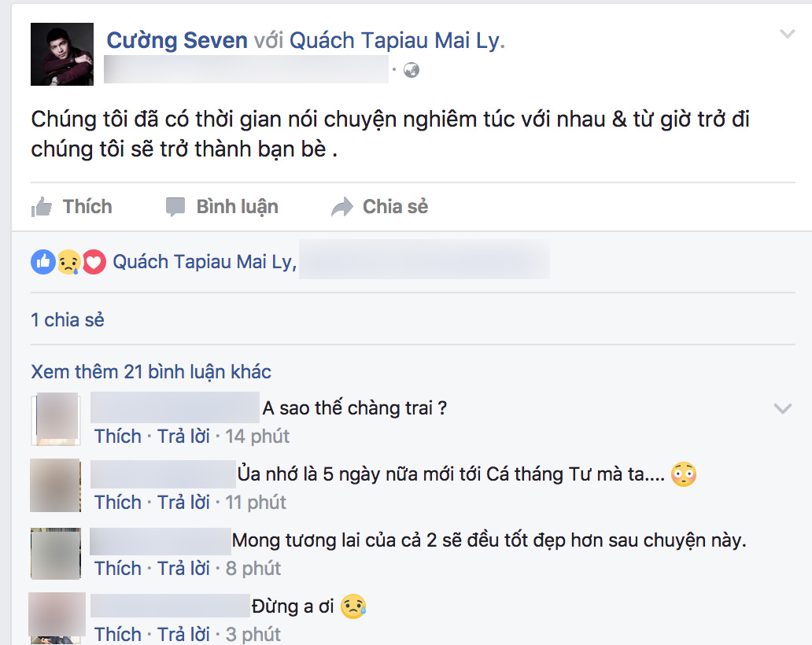Click the 14 phút comment timestamp
The width and height of the screenshot is (812, 645).
[257, 437]
